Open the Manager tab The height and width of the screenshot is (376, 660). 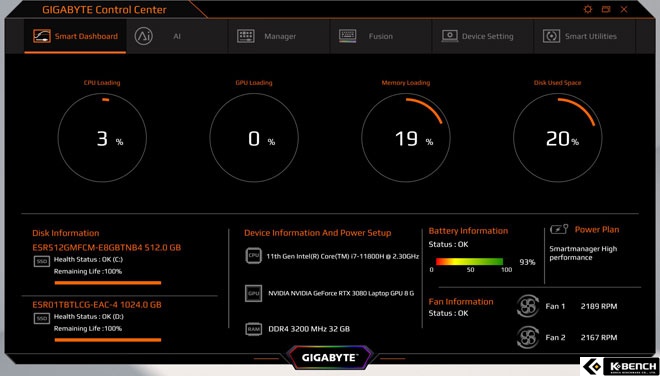point(279,36)
